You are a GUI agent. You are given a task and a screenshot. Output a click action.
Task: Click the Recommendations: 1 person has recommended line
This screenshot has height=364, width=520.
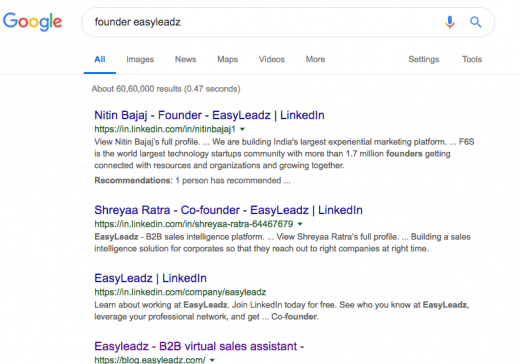pos(192,180)
